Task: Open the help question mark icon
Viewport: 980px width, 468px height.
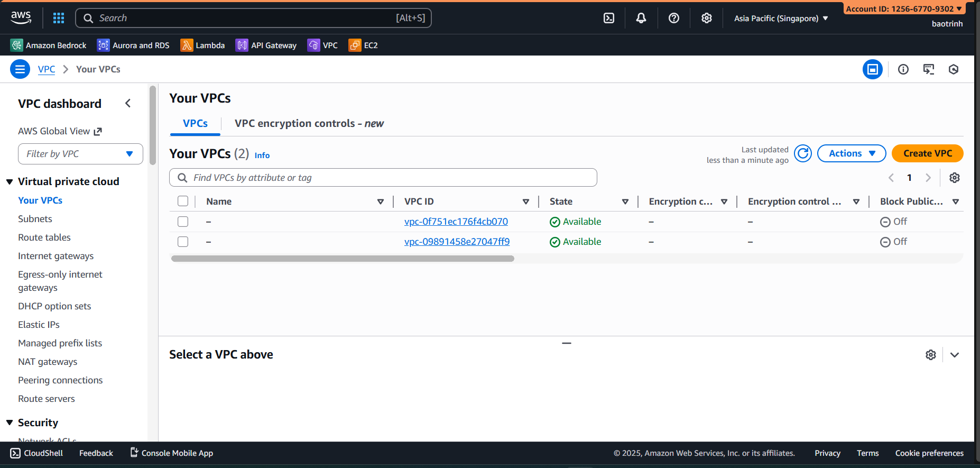Action: (x=673, y=18)
